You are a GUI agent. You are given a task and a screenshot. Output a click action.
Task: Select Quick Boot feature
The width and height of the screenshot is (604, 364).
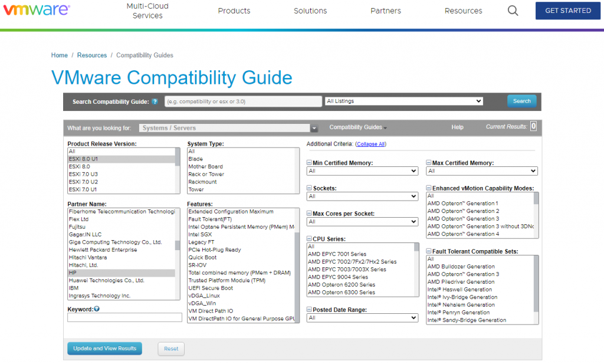click(x=241, y=258)
